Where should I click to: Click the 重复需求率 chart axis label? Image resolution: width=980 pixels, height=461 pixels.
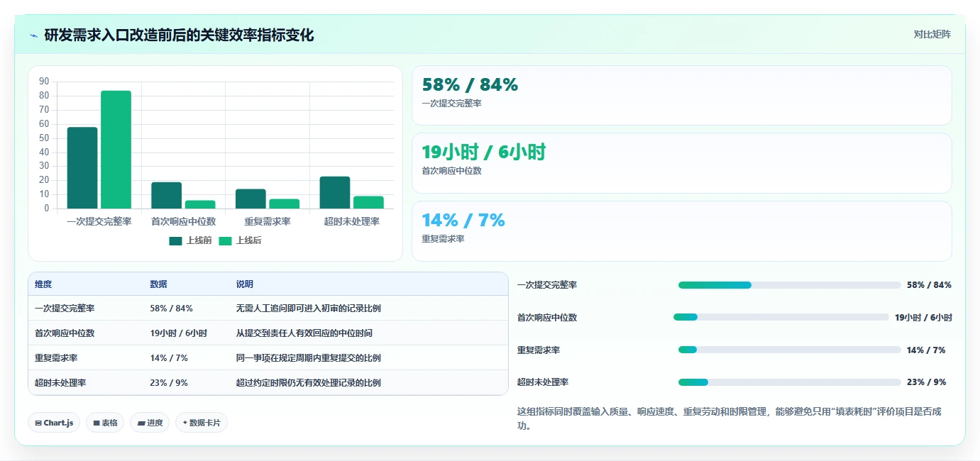(x=268, y=221)
